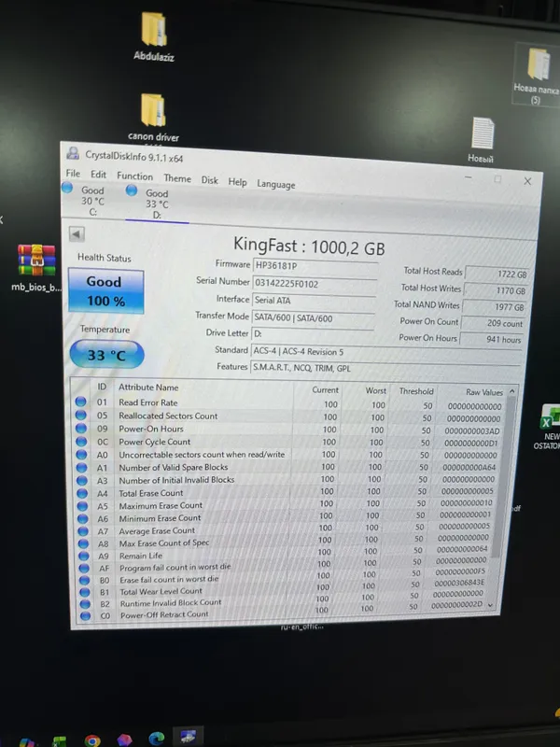Click the attribute list scroll up arrow
The width and height of the screenshot is (560, 747).
[x=511, y=391]
